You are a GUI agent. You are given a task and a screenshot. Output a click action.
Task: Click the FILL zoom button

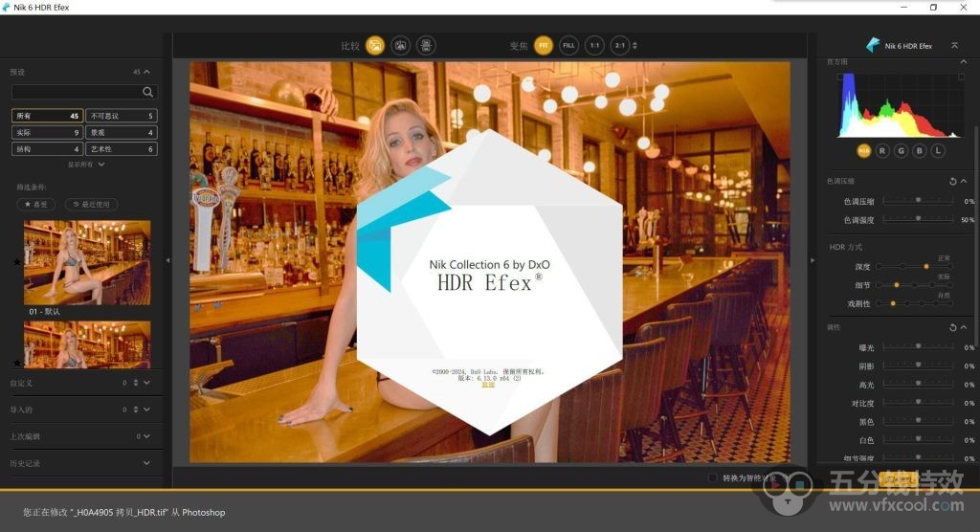click(568, 45)
